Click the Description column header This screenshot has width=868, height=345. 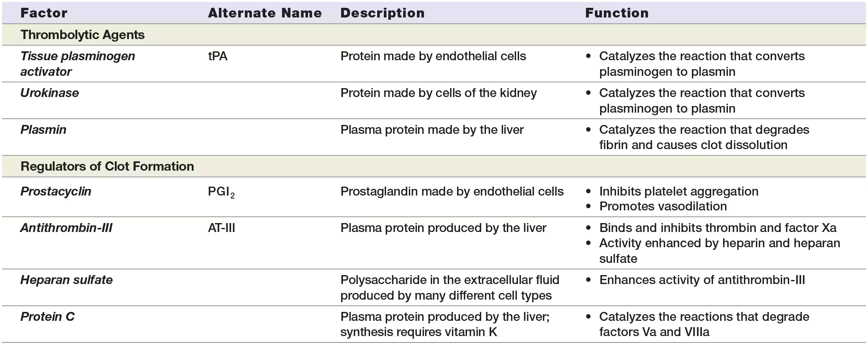pyautogui.click(x=382, y=13)
